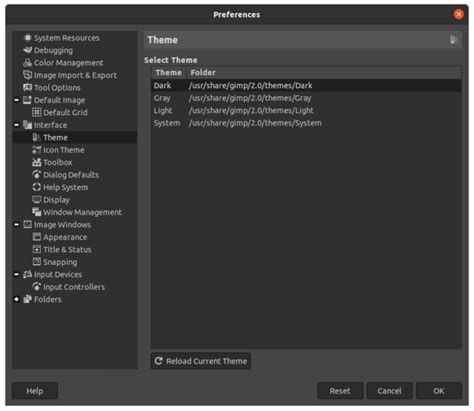Screen dimensions: 474x411
Task: Expand the Folders tree node
Action: coord(16,299)
